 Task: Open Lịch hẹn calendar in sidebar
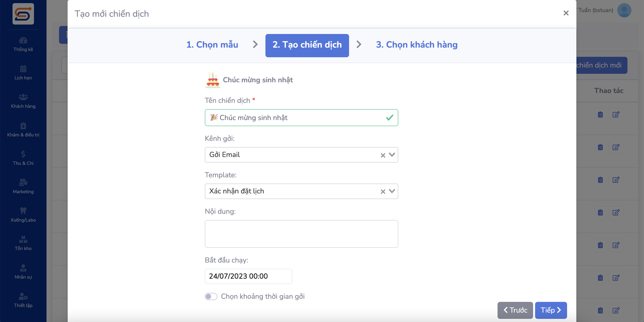point(23,73)
